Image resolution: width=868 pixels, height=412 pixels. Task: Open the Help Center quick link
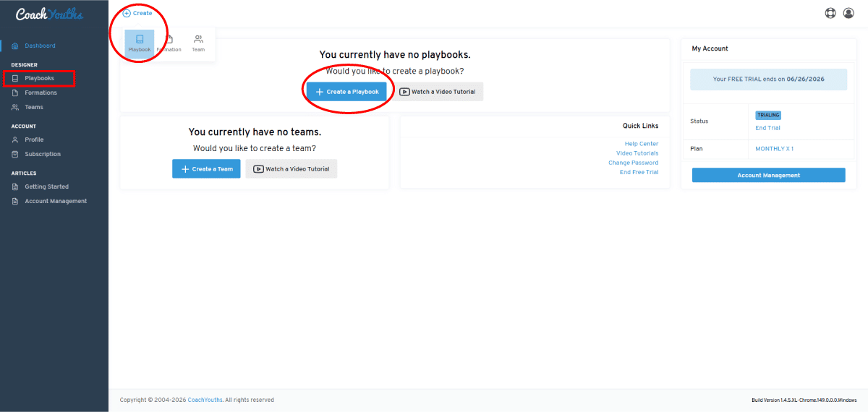[641, 144]
